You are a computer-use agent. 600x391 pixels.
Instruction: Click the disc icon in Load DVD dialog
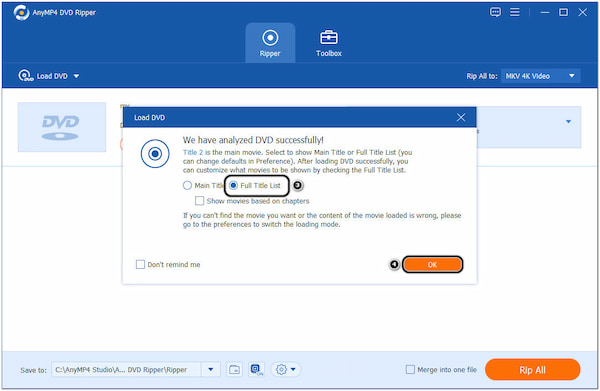[x=155, y=154]
